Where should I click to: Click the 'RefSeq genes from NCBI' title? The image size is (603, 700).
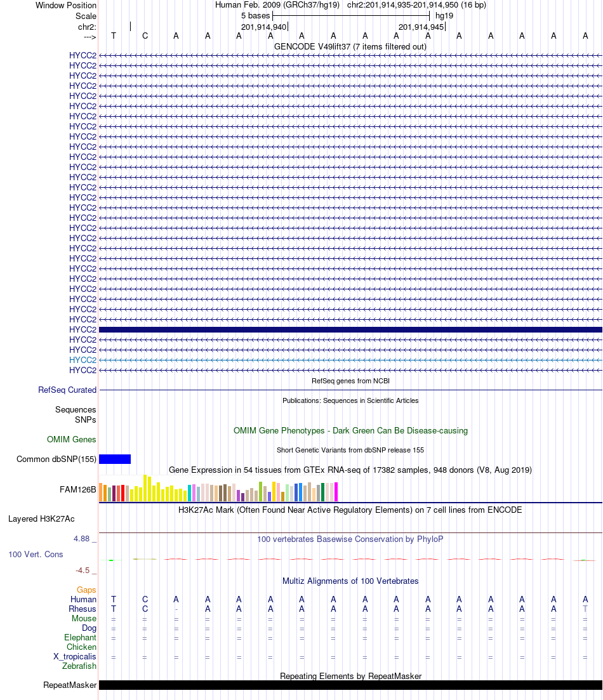coord(350,381)
